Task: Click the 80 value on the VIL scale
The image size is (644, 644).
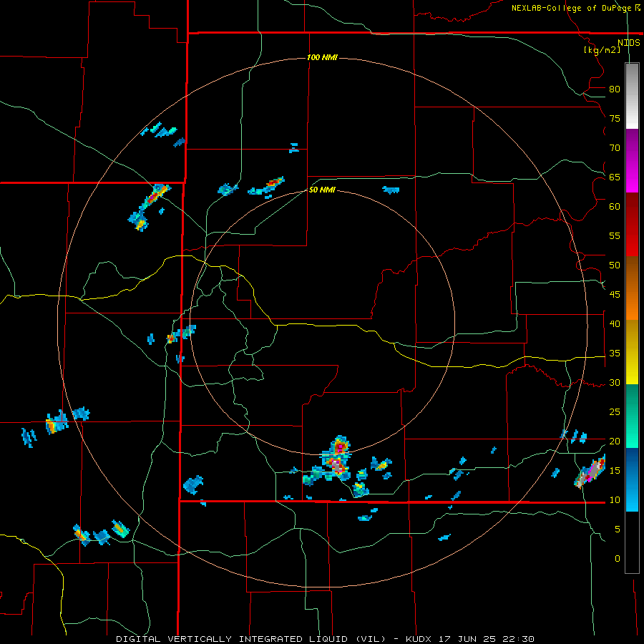Action: 615,89
